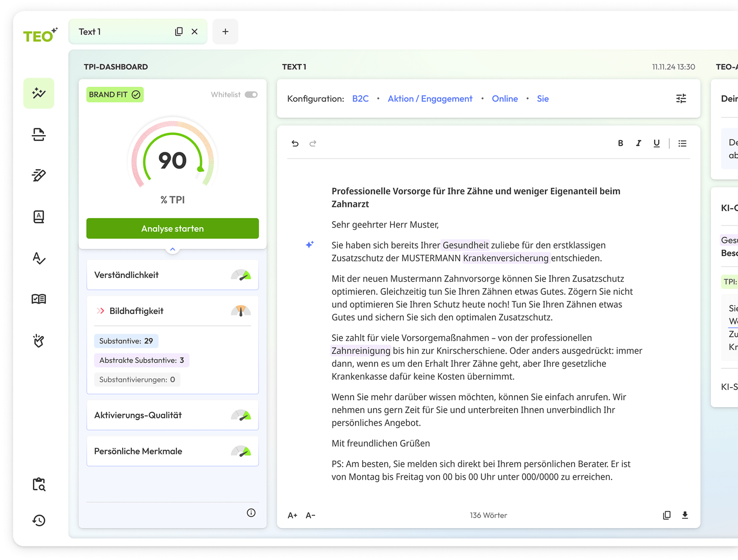This screenshot has height=560, width=738.
Task: Download the text
Action: [685, 515]
